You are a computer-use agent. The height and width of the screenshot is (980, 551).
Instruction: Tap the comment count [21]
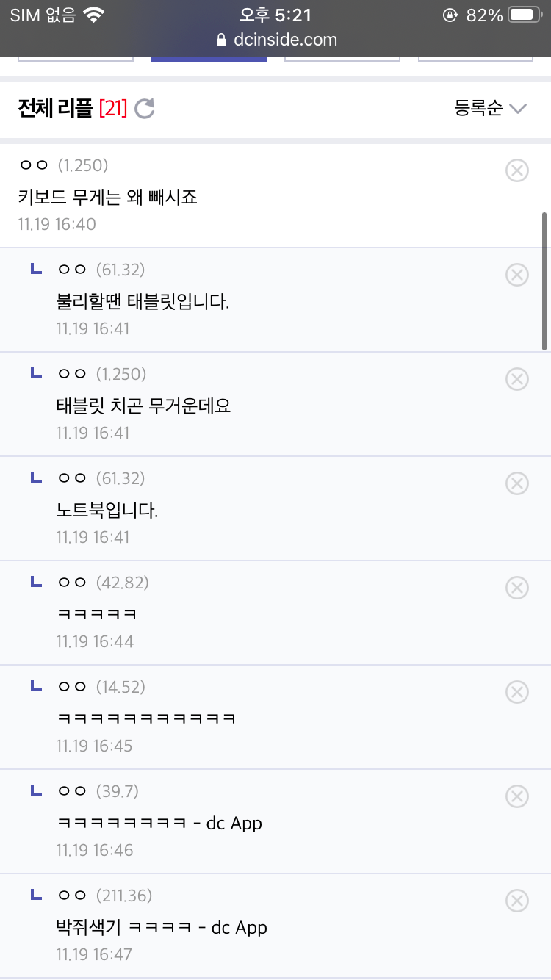pos(113,109)
